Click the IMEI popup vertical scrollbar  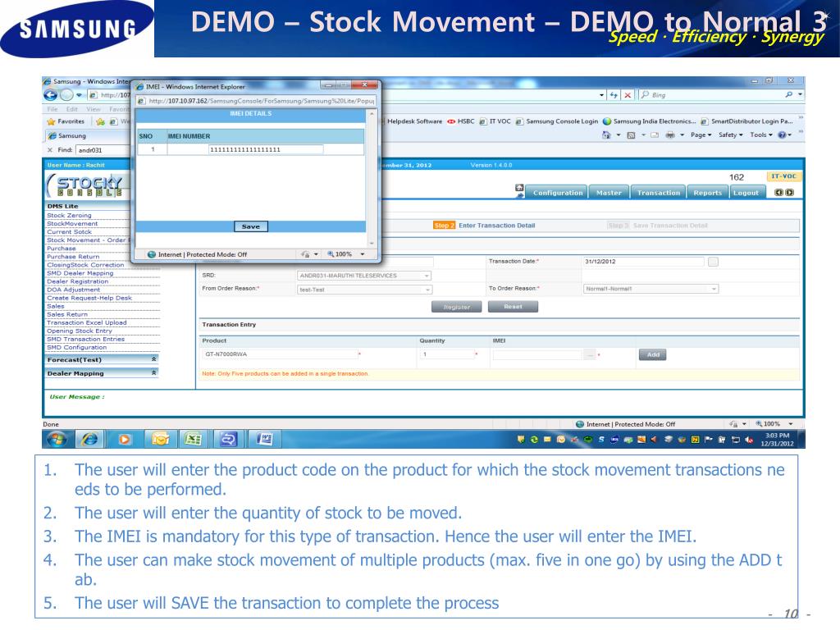tap(372, 178)
